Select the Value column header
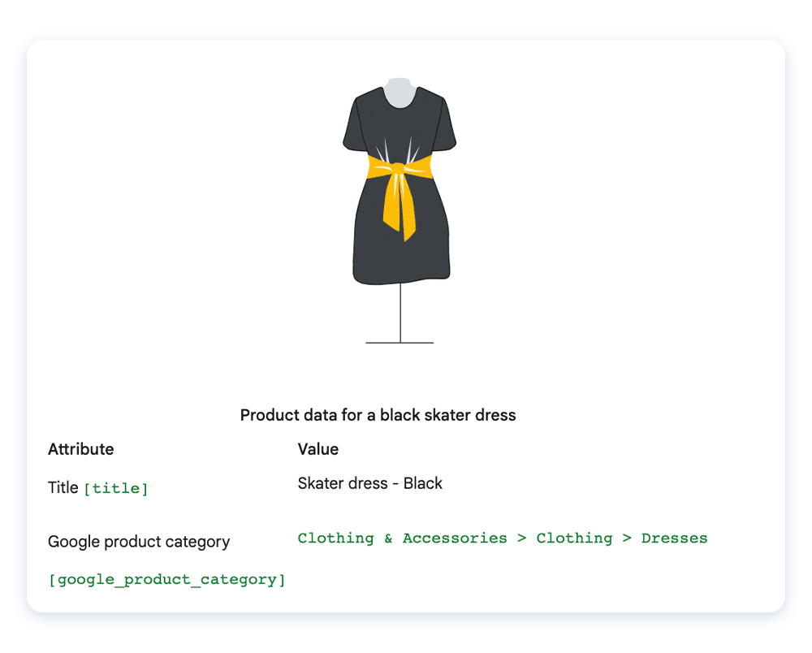This screenshot has width=812, height=653. pos(317,449)
